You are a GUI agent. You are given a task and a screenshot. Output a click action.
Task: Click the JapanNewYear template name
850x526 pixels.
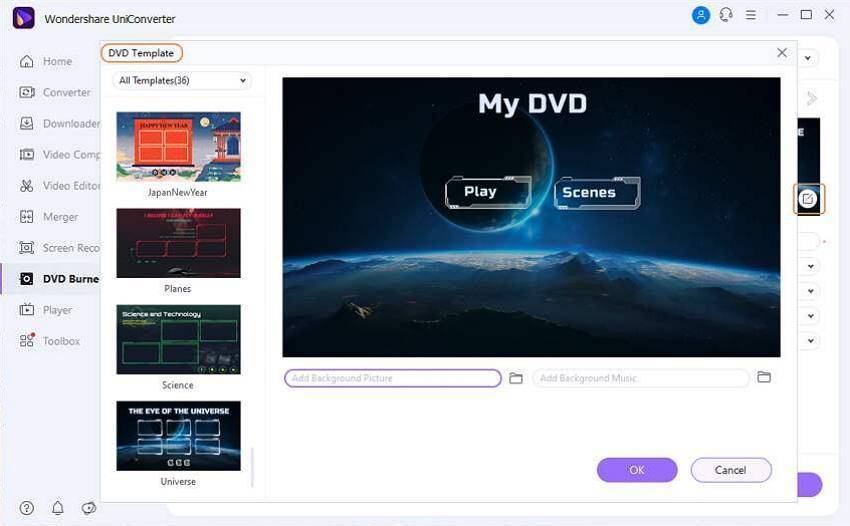(x=178, y=193)
